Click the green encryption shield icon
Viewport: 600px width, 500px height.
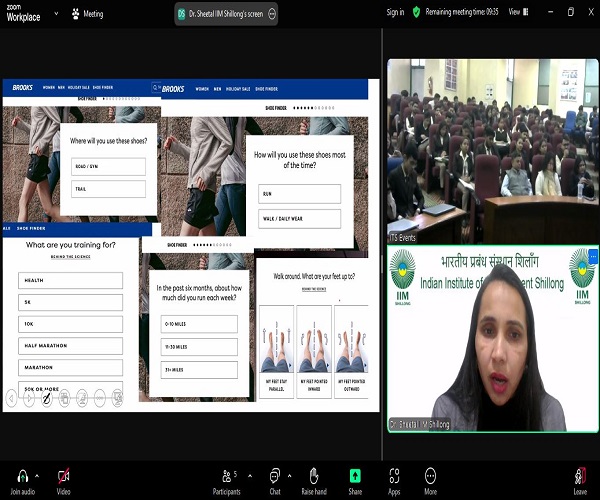[416, 12]
